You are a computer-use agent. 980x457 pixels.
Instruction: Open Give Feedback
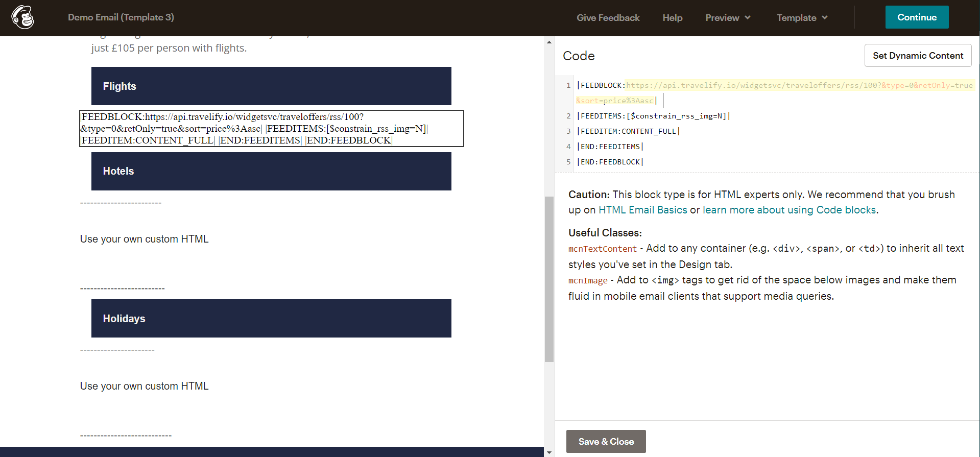[608, 17]
